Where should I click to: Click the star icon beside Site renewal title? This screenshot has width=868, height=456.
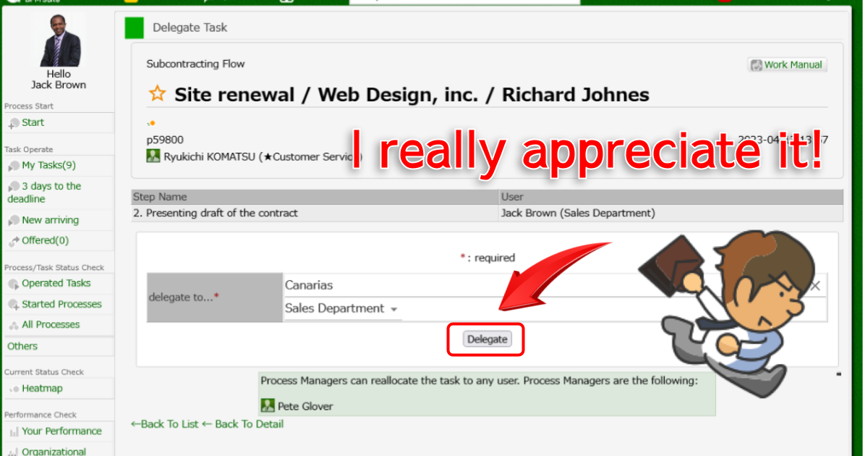click(x=157, y=94)
